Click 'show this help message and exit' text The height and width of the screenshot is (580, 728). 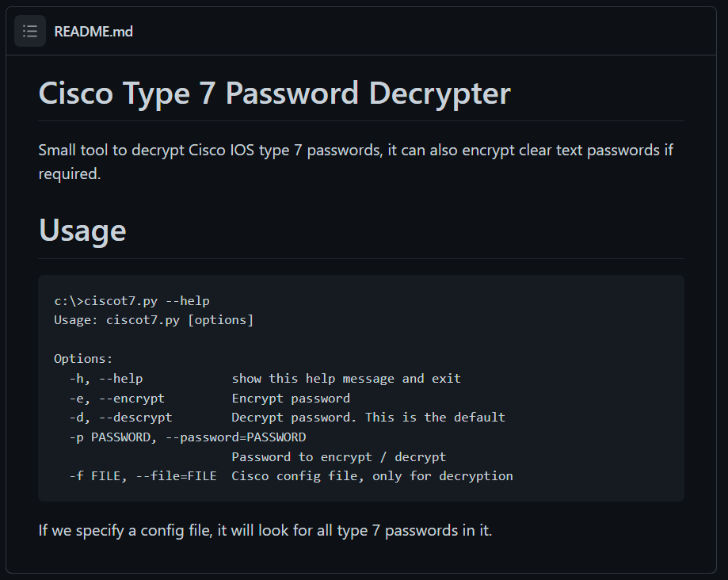tap(346, 379)
